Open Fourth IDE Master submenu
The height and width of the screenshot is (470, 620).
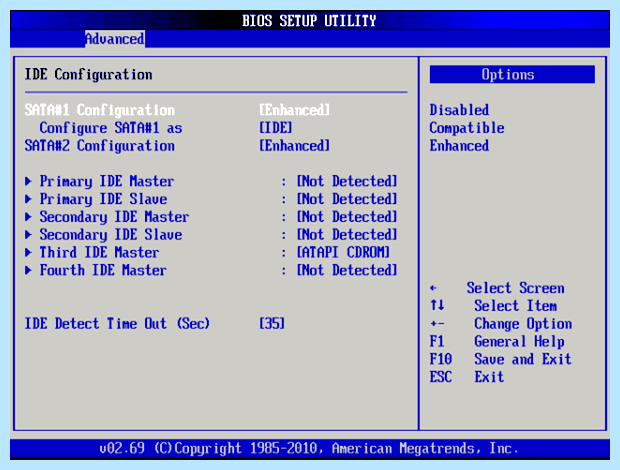point(103,270)
